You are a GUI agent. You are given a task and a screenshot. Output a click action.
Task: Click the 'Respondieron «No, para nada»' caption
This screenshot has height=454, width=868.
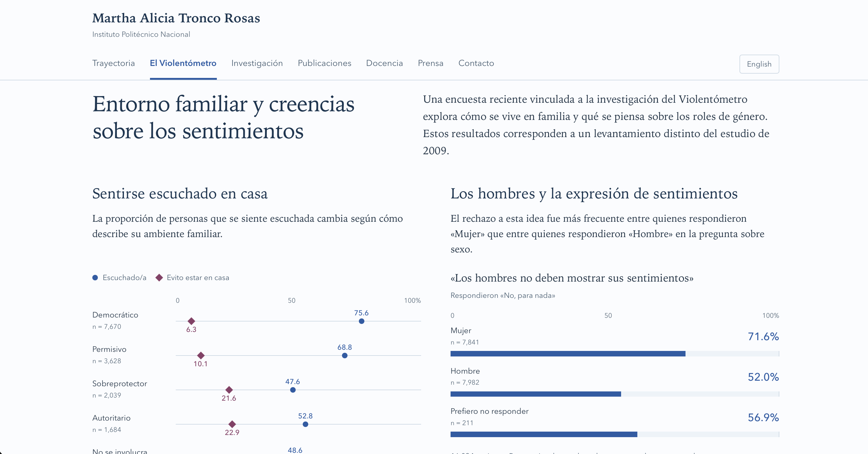pos(502,296)
